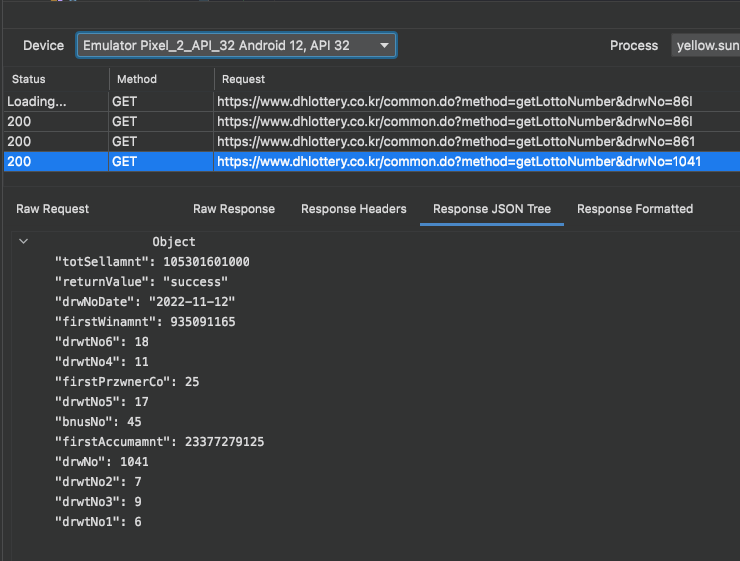740x561 pixels.
Task: Select the Loading... request row
Action: [372, 101]
